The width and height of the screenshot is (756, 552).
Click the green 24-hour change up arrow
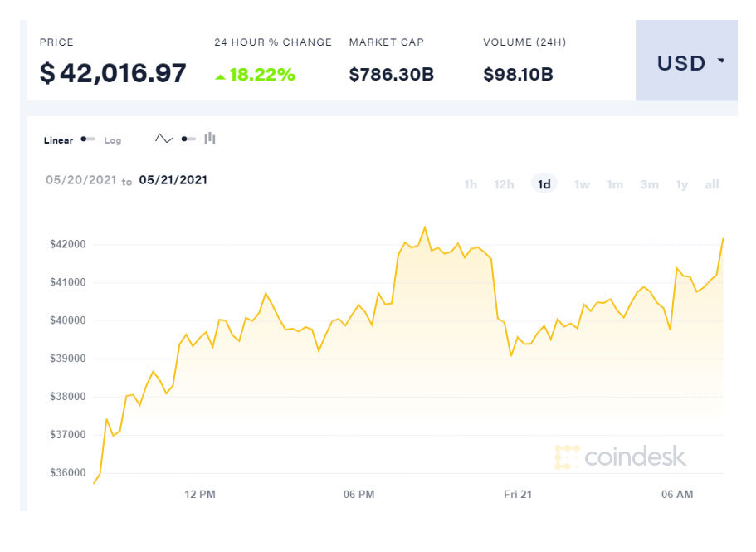pyautogui.click(x=220, y=76)
